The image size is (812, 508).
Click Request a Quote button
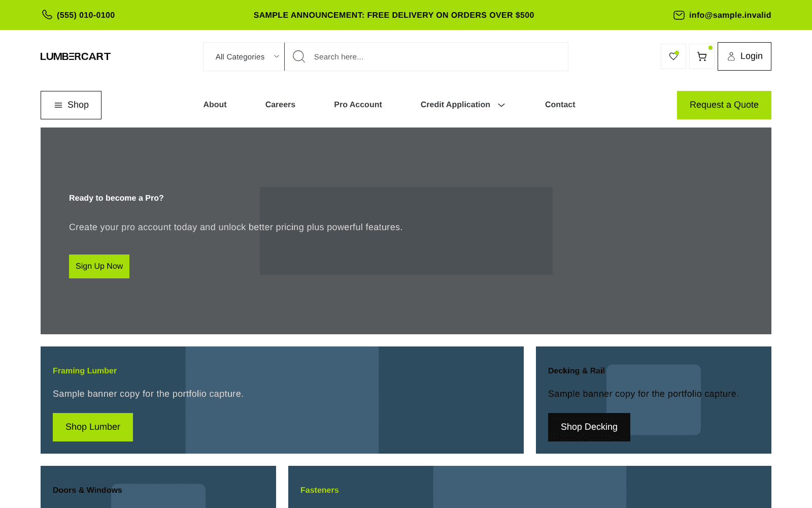point(724,105)
